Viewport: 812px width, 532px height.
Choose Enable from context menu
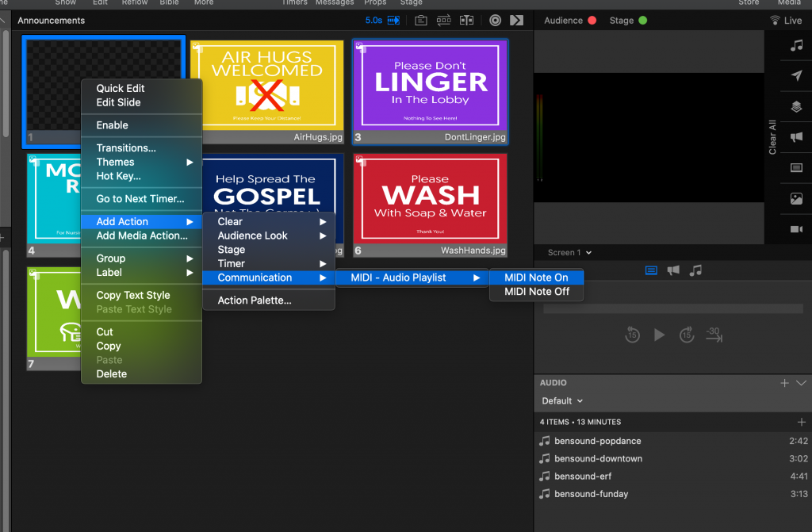[141, 124]
